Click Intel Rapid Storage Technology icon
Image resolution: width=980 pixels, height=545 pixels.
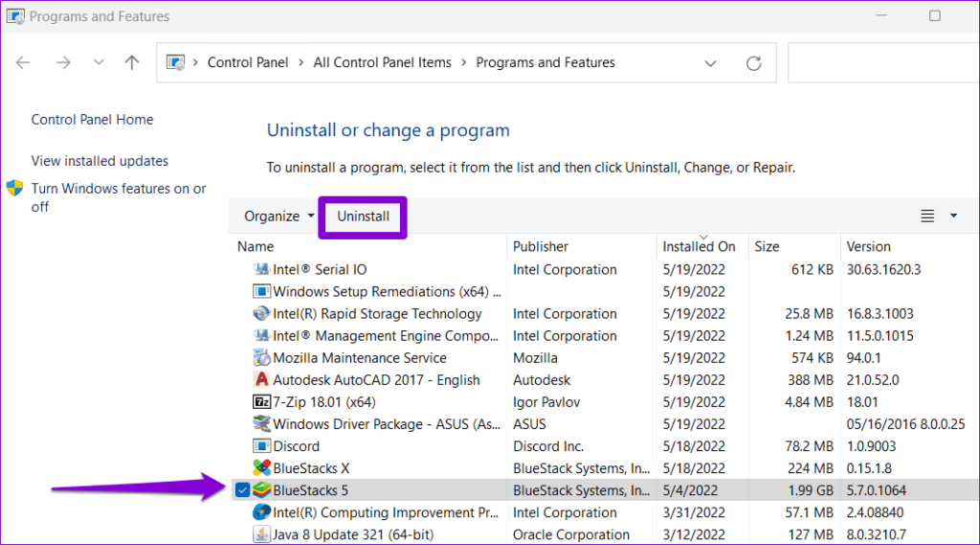tap(261, 313)
